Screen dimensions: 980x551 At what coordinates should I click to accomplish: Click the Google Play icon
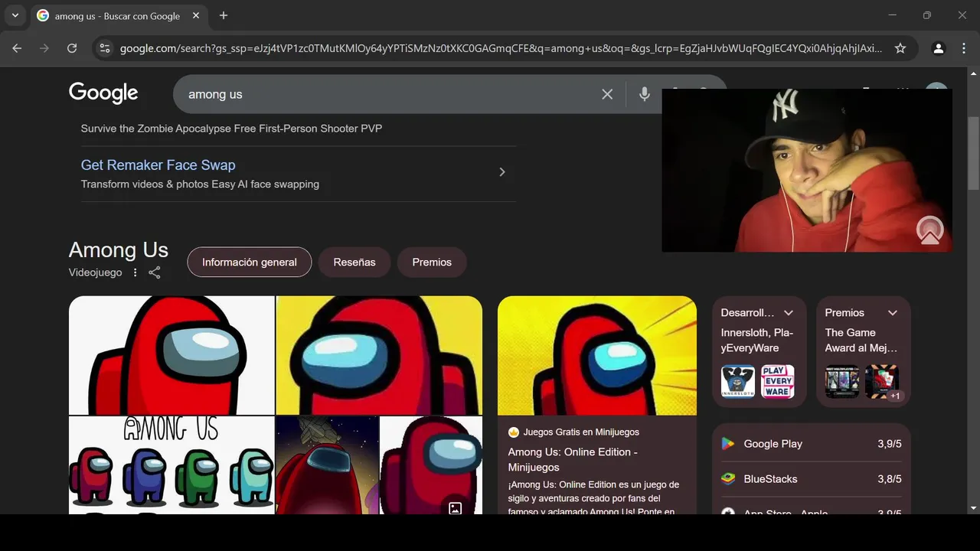point(728,444)
